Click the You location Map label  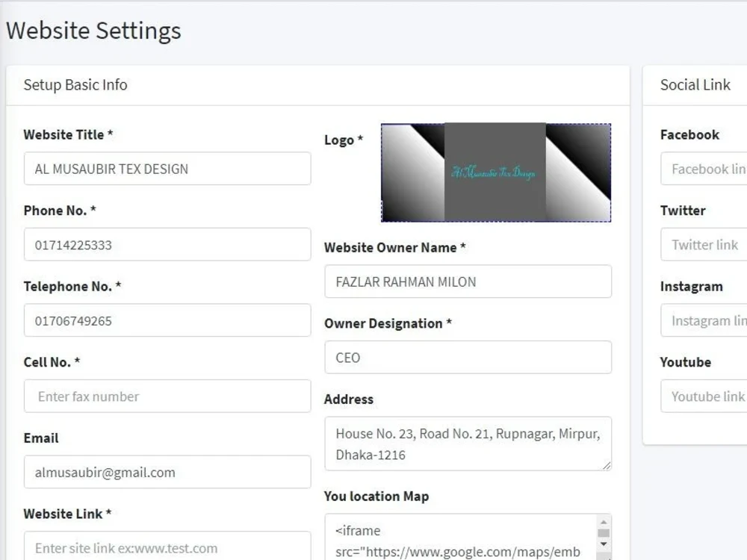(376, 497)
